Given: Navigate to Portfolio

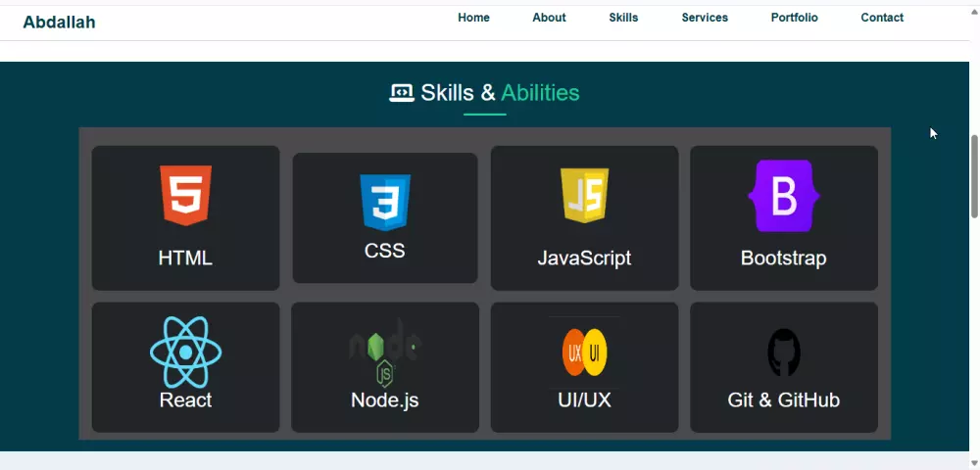Looking at the screenshot, I should 795,18.
